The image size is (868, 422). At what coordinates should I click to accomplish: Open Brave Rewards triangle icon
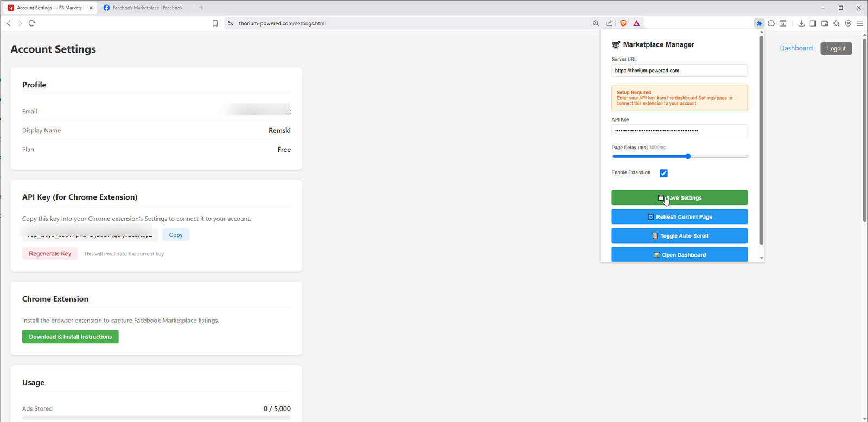coord(636,23)
